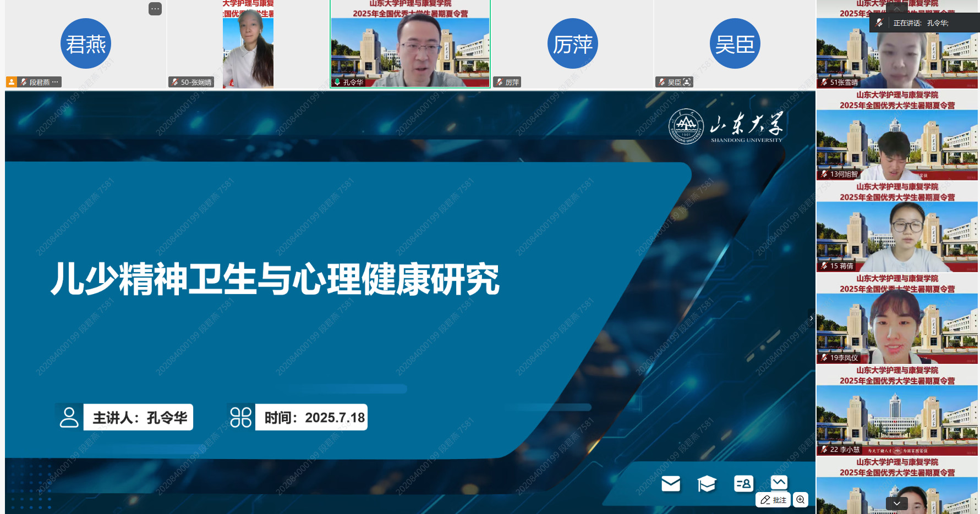
Task: Click the contact card icon on the slide
Action: point(743,484)
